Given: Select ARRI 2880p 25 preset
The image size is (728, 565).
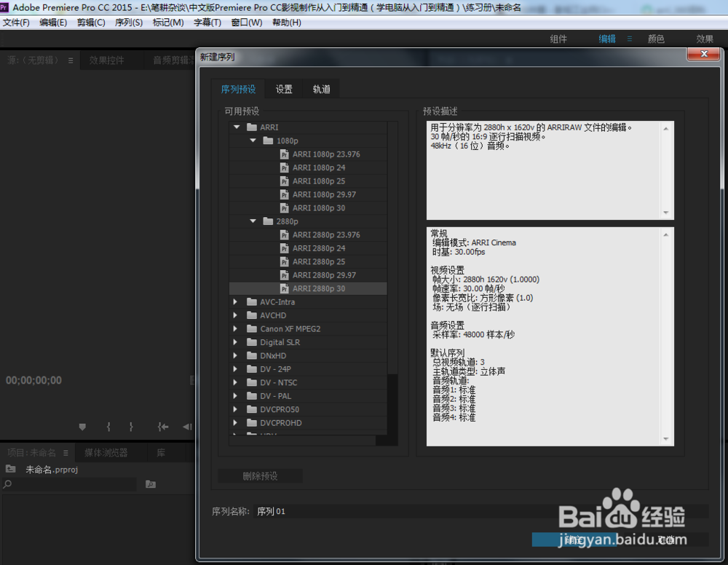Looking at the screenshot, I should point(308,262).
